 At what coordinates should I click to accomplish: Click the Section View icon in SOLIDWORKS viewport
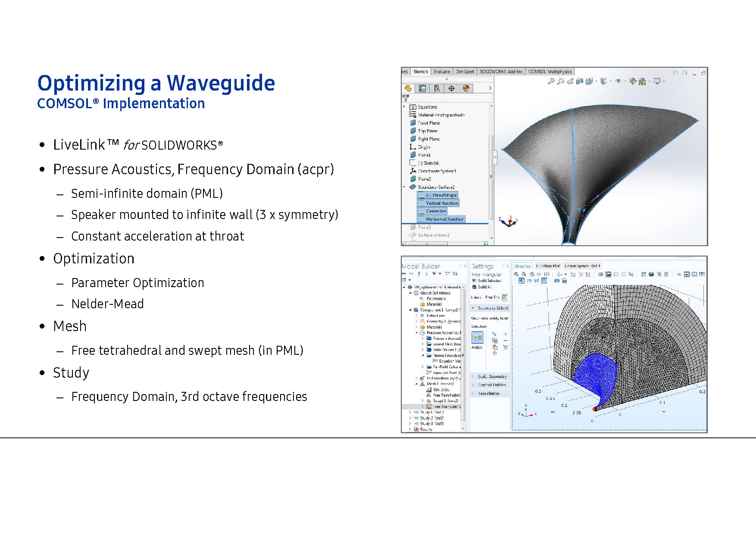pyautogui.click(x=580, y=81)
